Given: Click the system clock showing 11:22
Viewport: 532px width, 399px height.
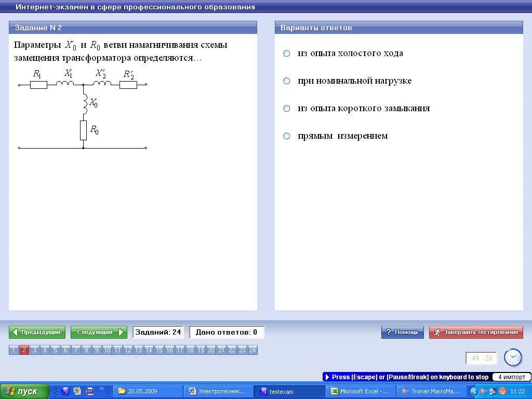Looking at the screenshot, I should (518, 391).
